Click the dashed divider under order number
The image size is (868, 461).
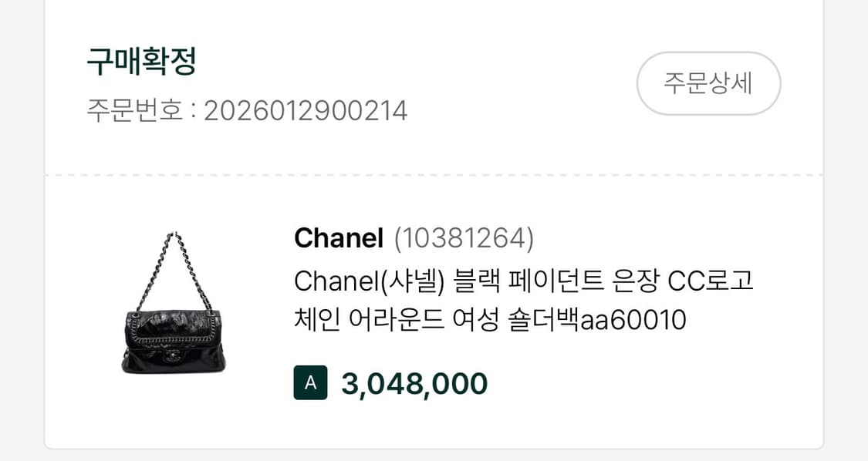[x=434, y=174]
